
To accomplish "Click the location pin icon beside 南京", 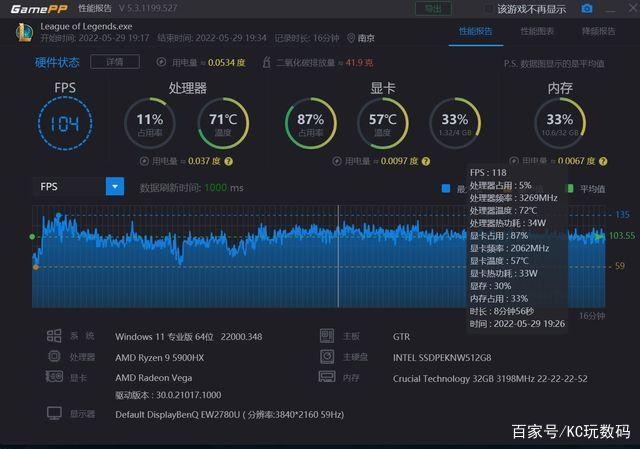I will [x=351, y=38].
